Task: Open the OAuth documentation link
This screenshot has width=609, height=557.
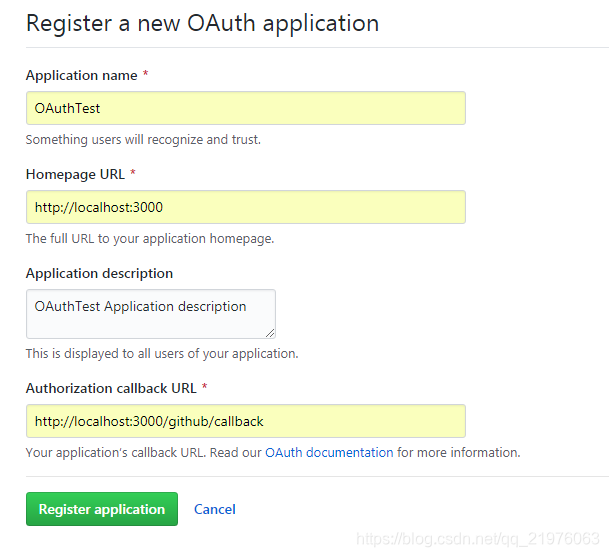Action: pyautogui.click(x=329, y=452)
